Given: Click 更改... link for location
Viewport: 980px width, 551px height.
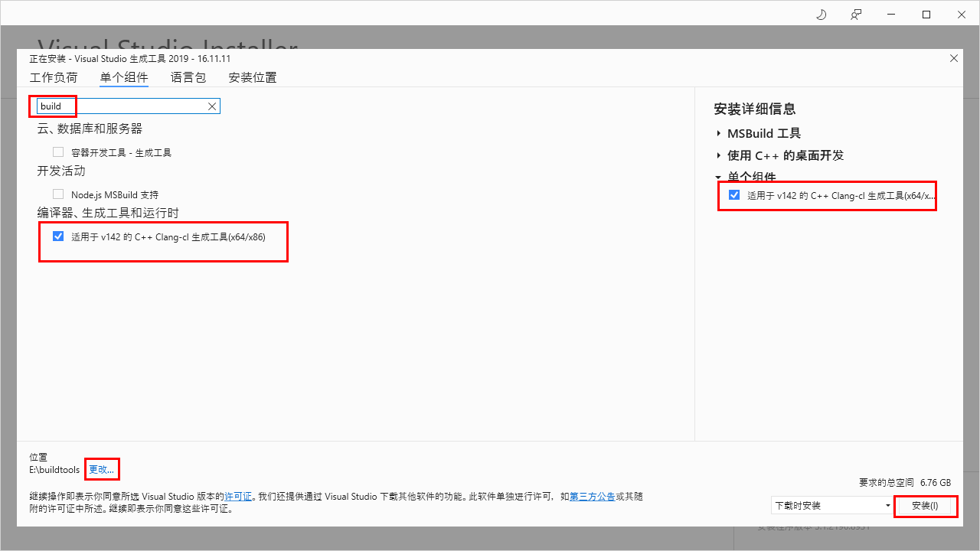Looking at the screenshot, I should click(x=102, y=469).
